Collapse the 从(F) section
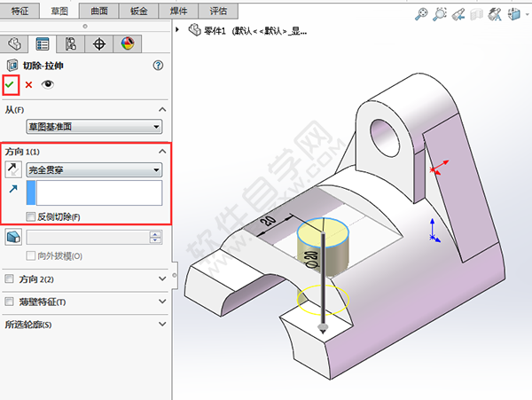The image size is (532, 400). 162,110
